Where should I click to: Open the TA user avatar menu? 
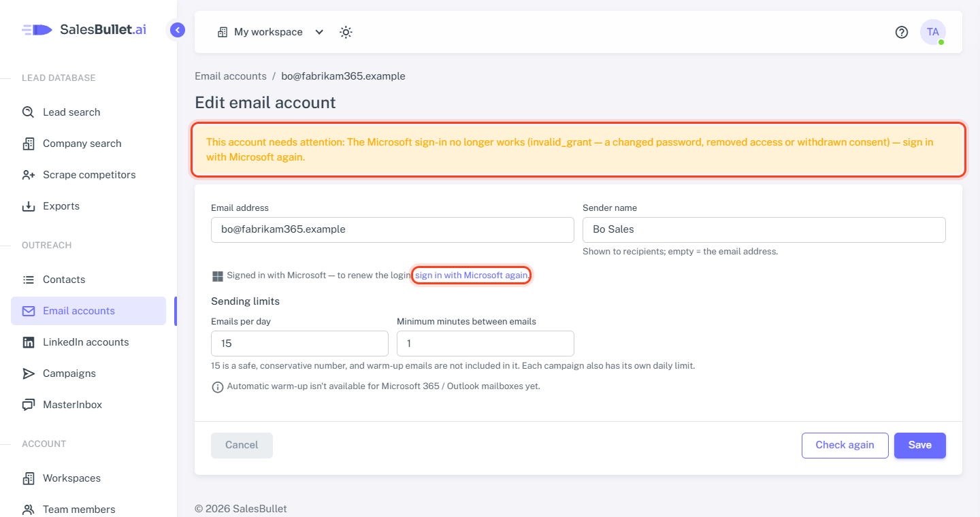pyautogui.click(x=933, y=32)
